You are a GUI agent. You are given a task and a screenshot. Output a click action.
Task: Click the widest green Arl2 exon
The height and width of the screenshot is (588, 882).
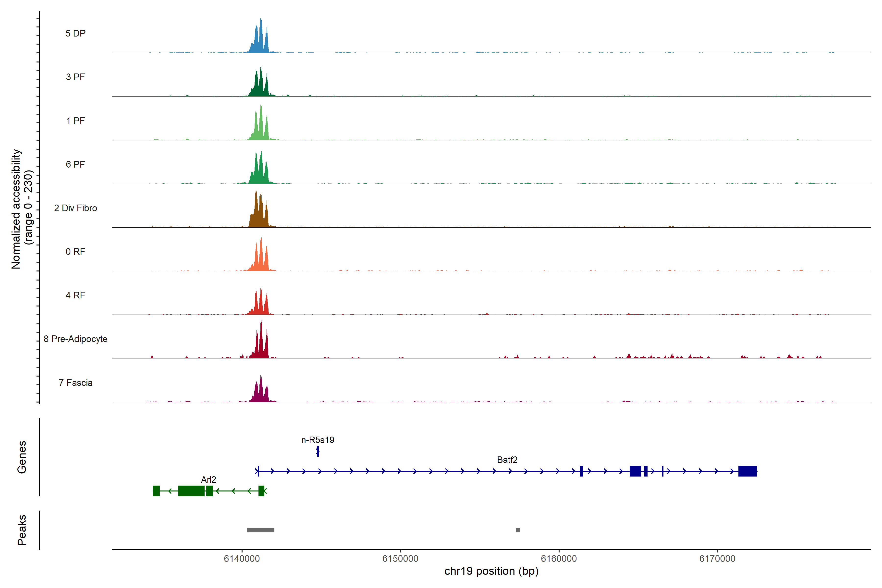click(x=191, y=491)
